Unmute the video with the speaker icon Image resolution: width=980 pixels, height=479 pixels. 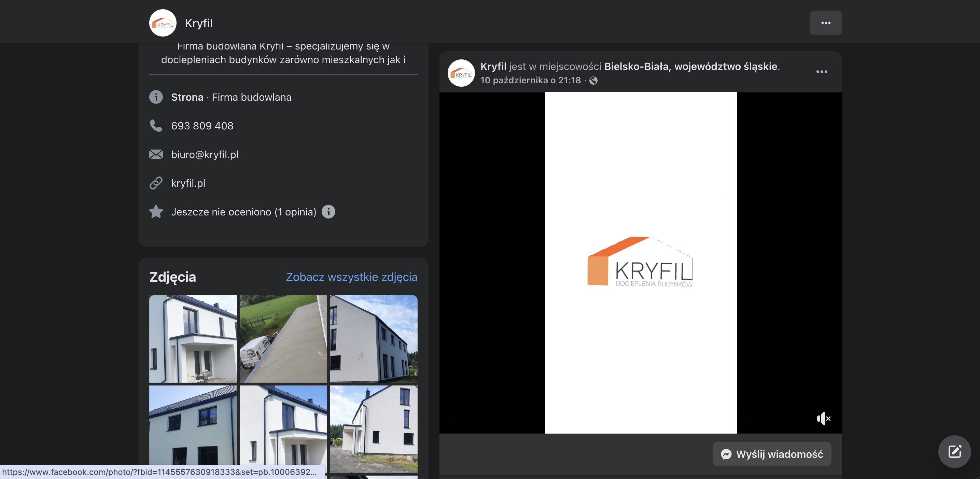click(x=823, y=419)
